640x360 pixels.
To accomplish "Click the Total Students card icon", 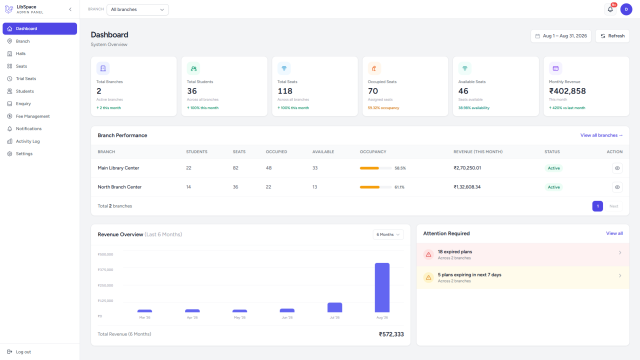I will (193, 69).
